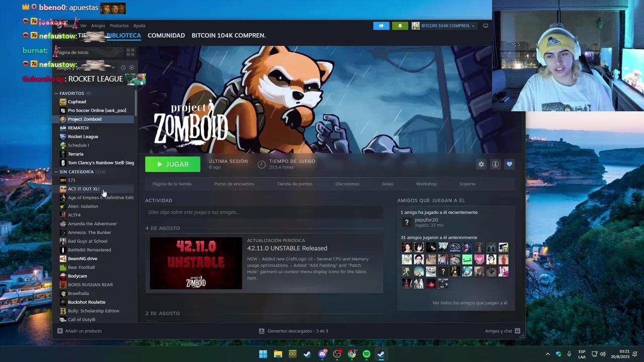Click the game info icon
Viewport: 644px width, 362px height.
[x=495, y=164]
